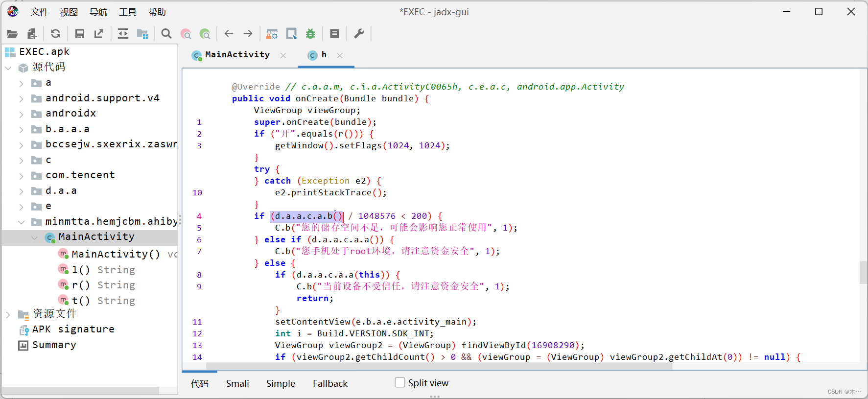Click the horizontal scrollbar in code editor
This screenshot has width=868, height=399.
pyautogui.click(x=439, y=366)
